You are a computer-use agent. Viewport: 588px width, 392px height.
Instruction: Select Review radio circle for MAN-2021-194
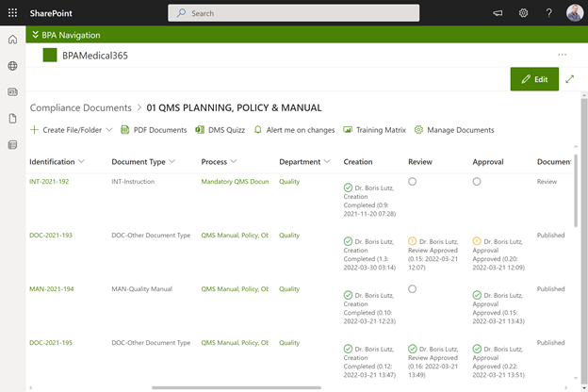pyautogui.click(x=413, y=289)
